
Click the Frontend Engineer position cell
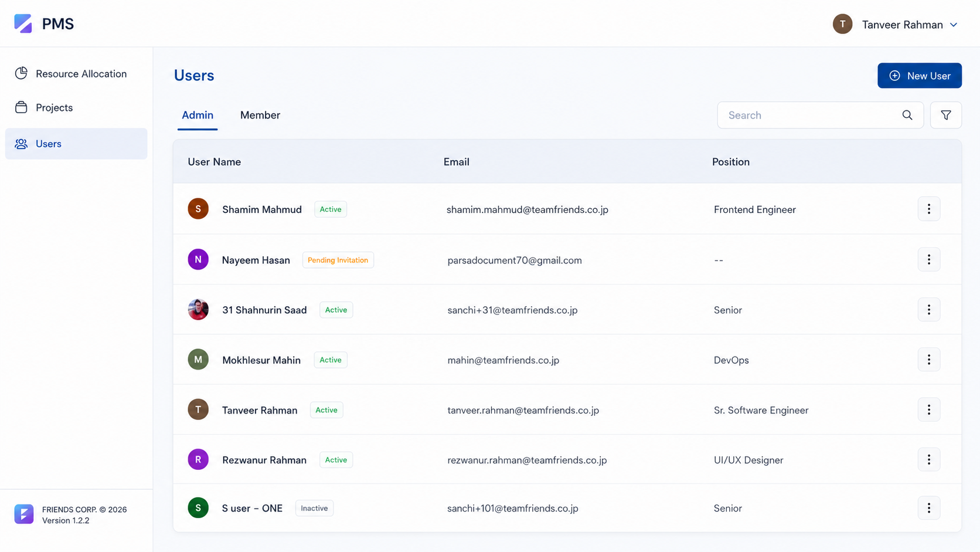click(x=754, y=209)
